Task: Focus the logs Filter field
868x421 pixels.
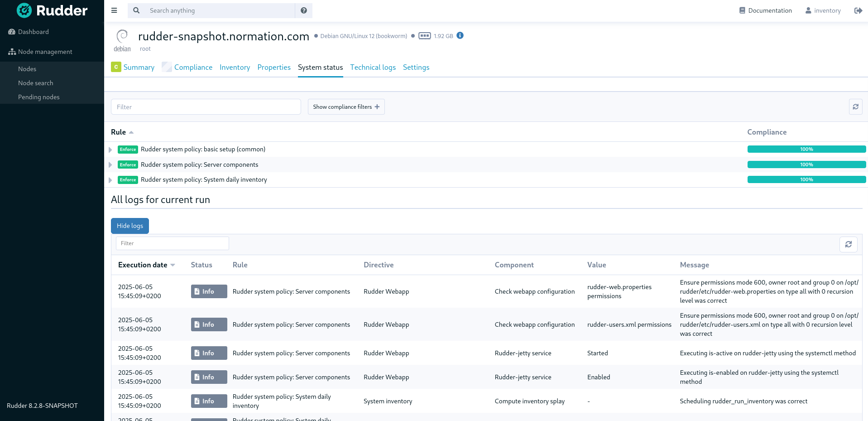Action: tap(173, 243)
